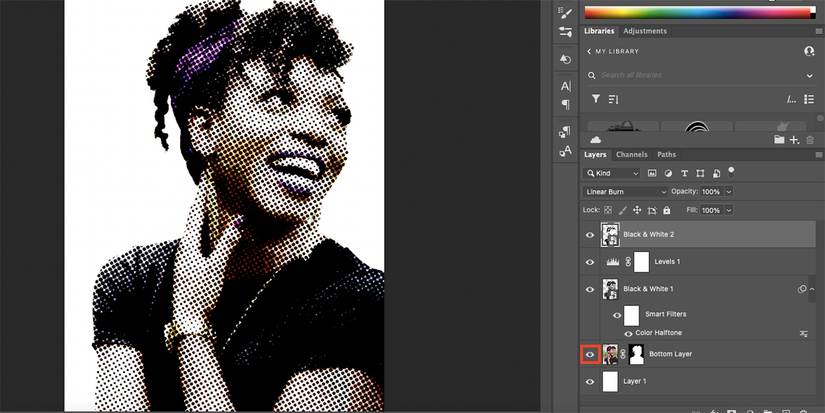Toggle layer filtering on/off switch

(731, 172)
